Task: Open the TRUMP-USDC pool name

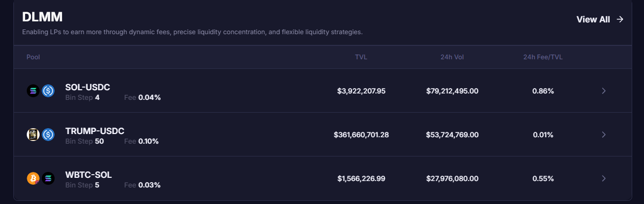Action: pyautogui.click(x=95, y=131)
